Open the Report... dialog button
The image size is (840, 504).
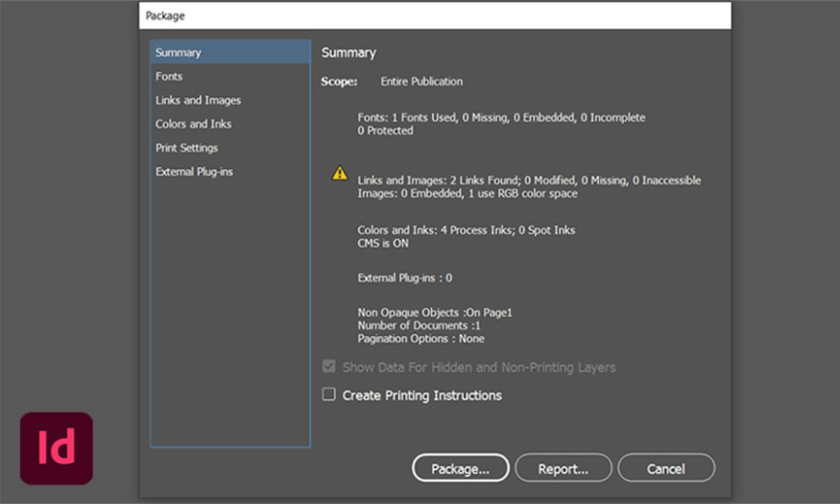563,468
